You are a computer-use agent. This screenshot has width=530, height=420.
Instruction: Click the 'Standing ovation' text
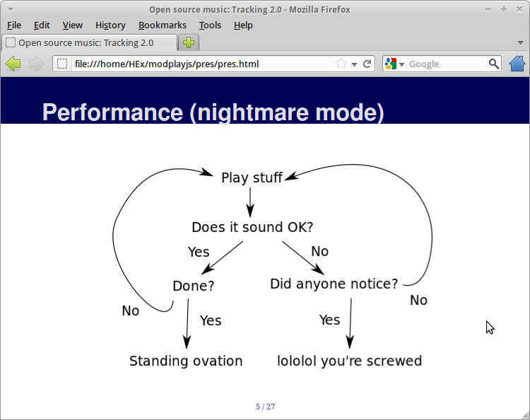coord(186,361)
